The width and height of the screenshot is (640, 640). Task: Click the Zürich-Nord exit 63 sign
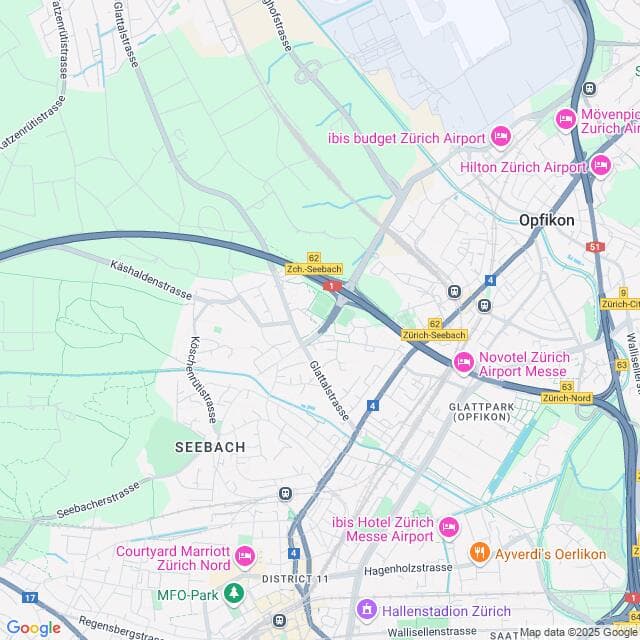coord(567,393)
